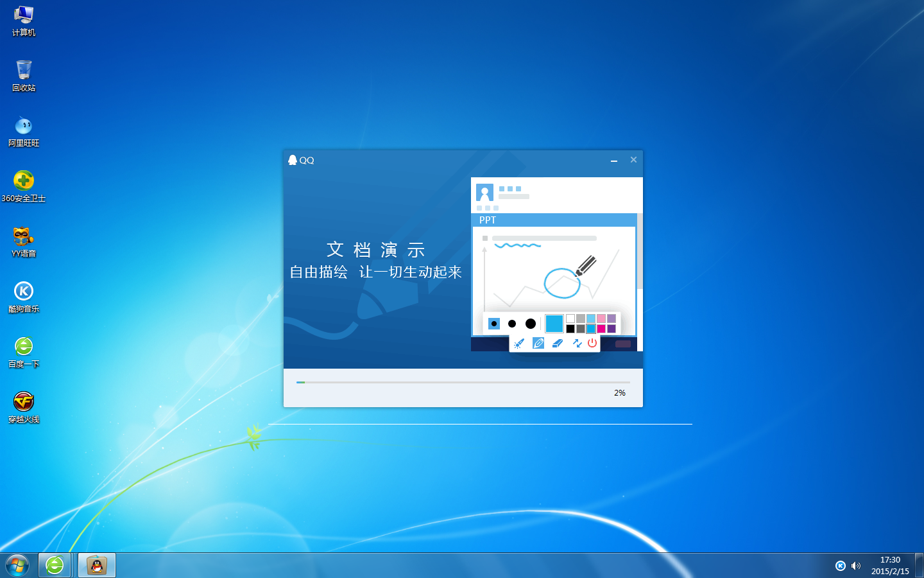
Task: Minimize the QQ installer window
Action: tap(614, 160)
